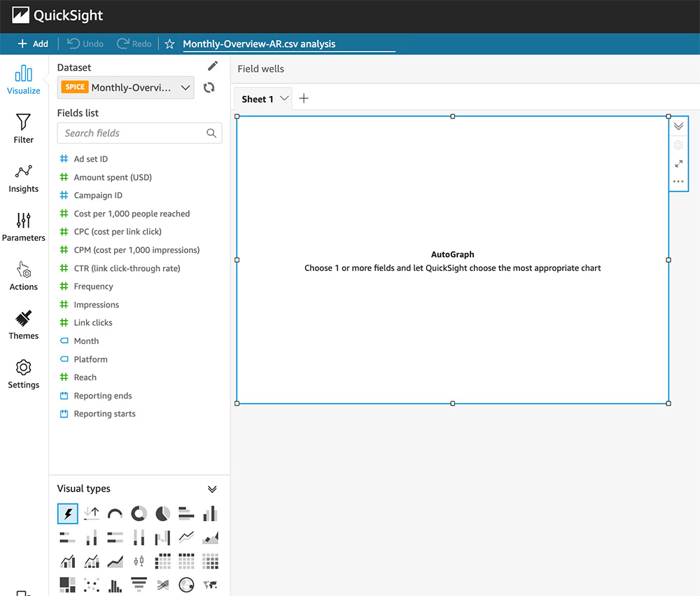Select the gauge chart visual type

point(115,514)
